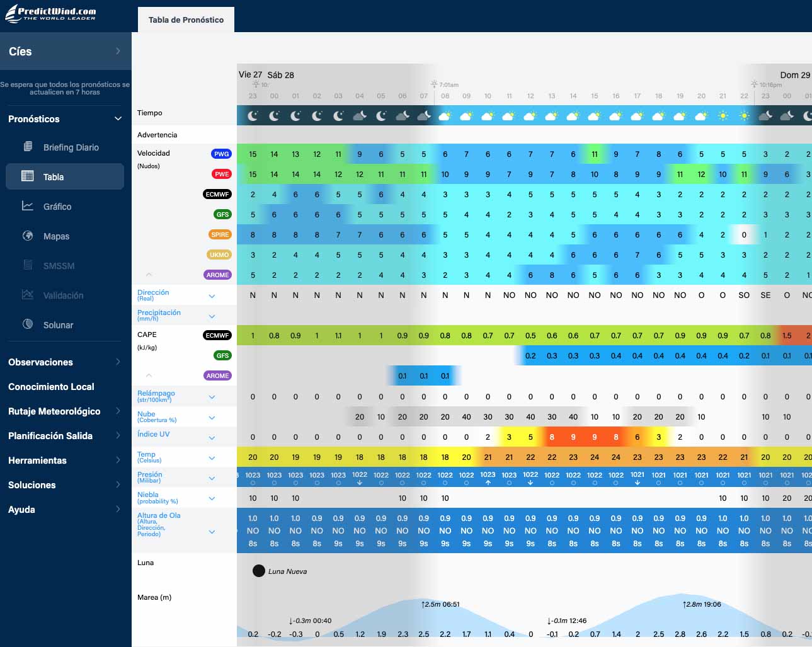The image size is (812, 647).
Task: Open Mapas globe icon
Action: pyautogui.click(x=28, y=236)
